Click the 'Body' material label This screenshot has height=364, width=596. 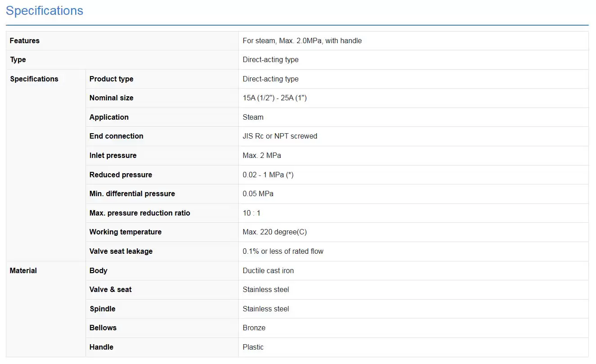pyautogui.click(x=99, y=270)
